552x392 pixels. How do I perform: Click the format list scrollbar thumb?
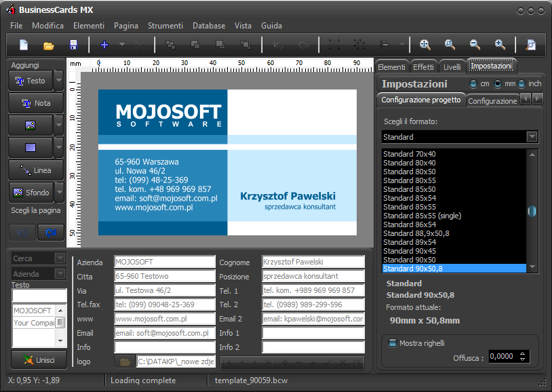[x=532, y=211]
